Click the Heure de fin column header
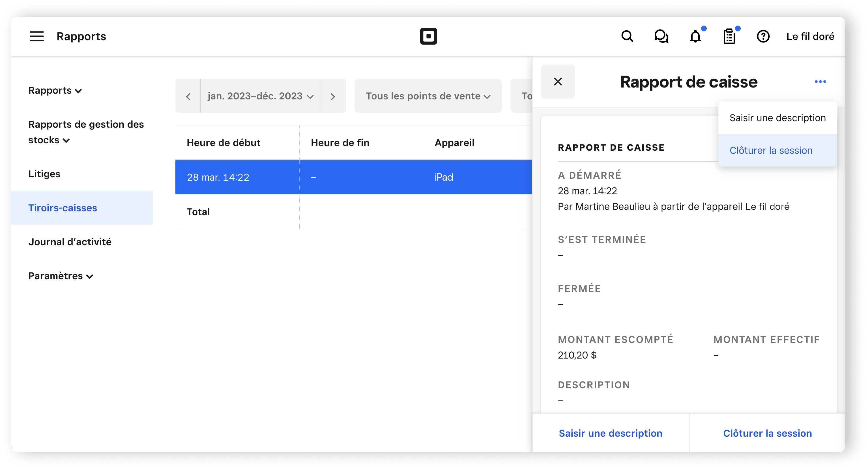 [x=340, y=143]
